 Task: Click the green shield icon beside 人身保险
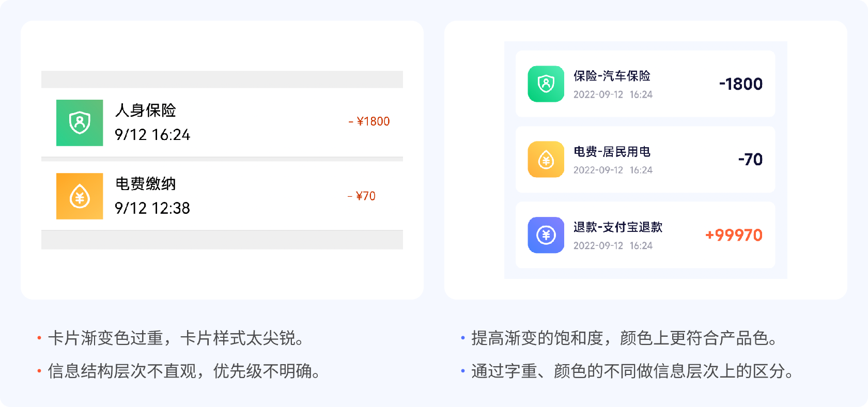80,123
